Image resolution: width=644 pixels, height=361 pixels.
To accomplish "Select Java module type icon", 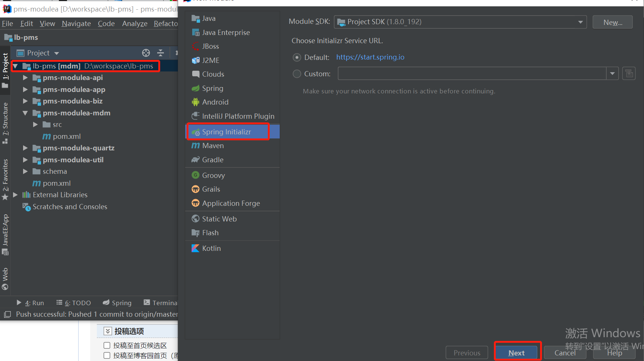I will click(x=196, y=18).
